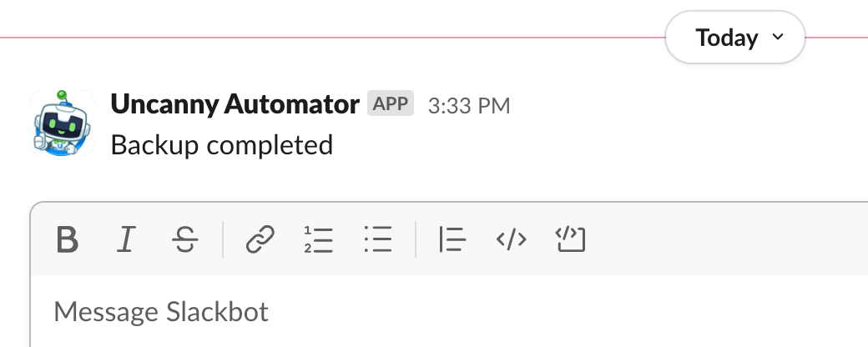Click the 3:33 PM message timestamp
The height and width of the screenshot is (347, 868).
point(468,106)
